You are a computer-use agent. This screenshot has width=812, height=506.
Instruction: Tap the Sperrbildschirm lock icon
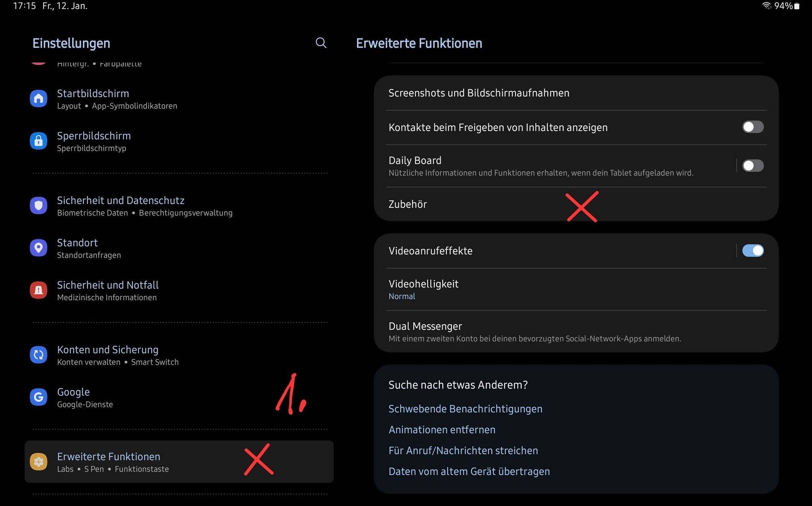point(39,141)
